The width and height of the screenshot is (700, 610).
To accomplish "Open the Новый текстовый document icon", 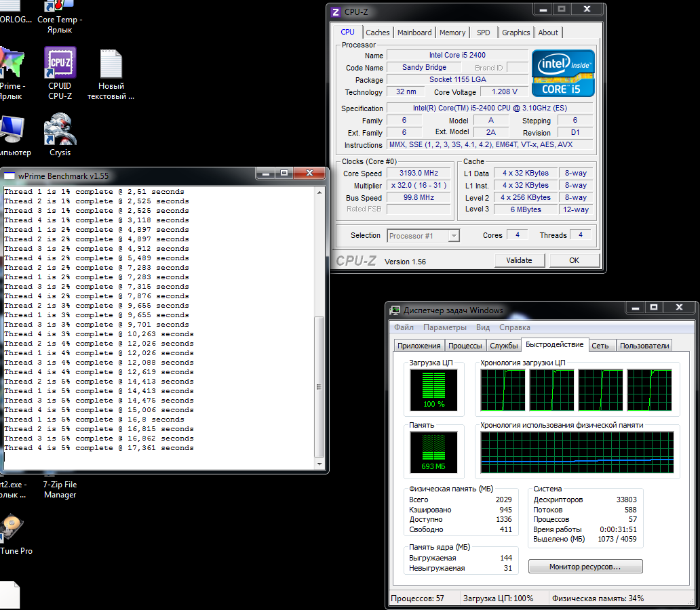I will [111, 64].
